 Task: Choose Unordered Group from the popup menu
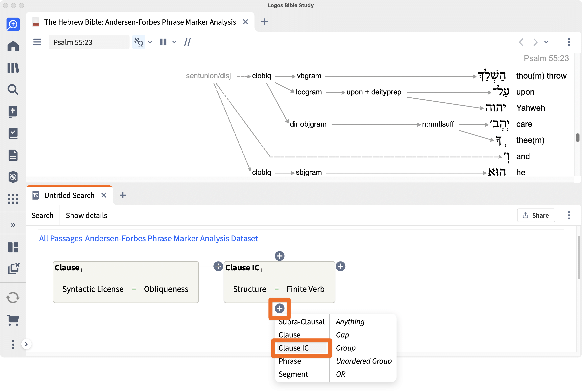coord(364,361)
